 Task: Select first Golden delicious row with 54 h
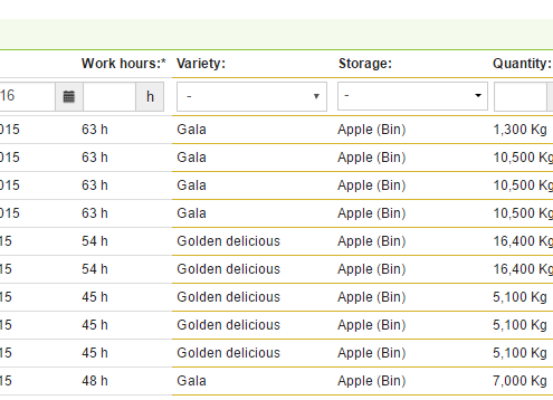tap(276, 241)
